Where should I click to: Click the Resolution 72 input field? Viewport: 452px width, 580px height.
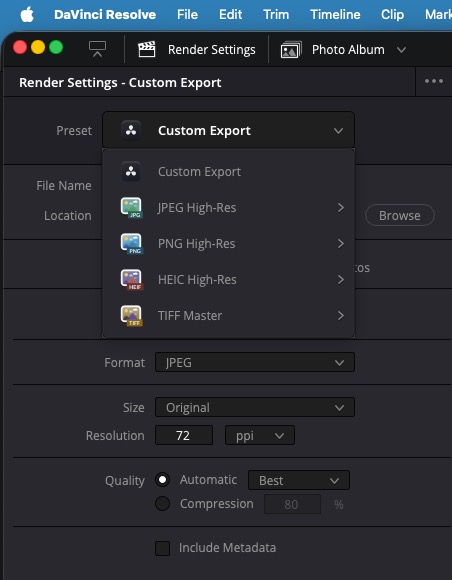coord(184,435)
